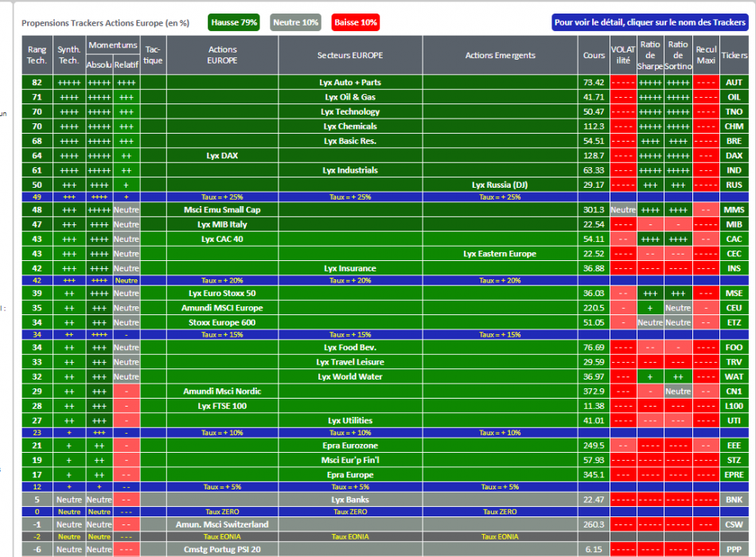Click the Tickers column header
This screenshot has height=557, width=756.
tap(734, 55)
